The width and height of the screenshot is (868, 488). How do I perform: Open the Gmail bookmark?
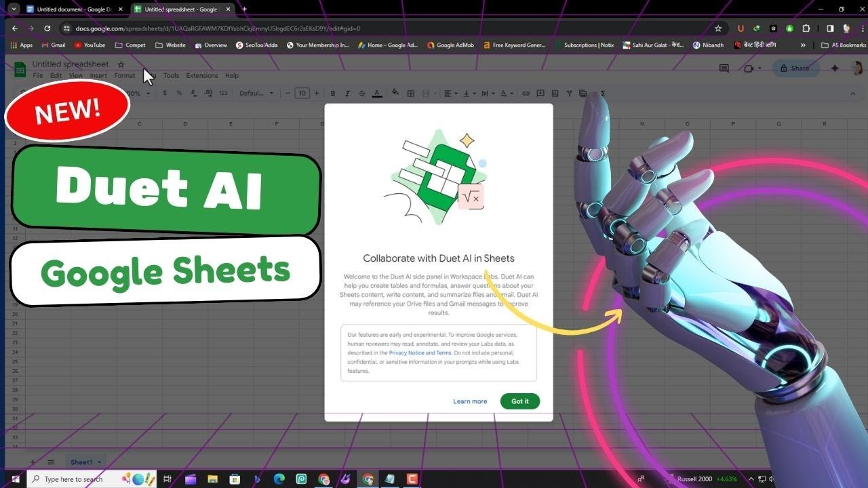click(x=53, y=45)
